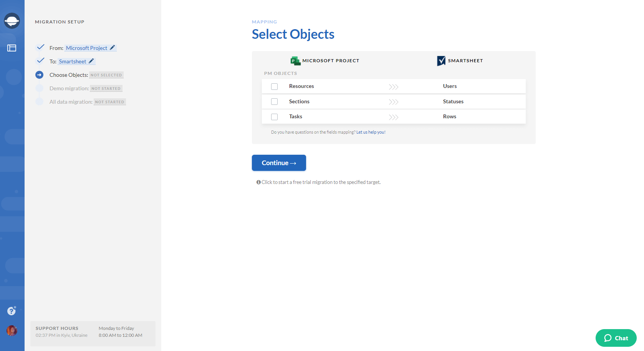Click the Choose Objects arrow step icon
Viewport: 644px width, 351px height.
pyautogui.click(x=40, y=75)
